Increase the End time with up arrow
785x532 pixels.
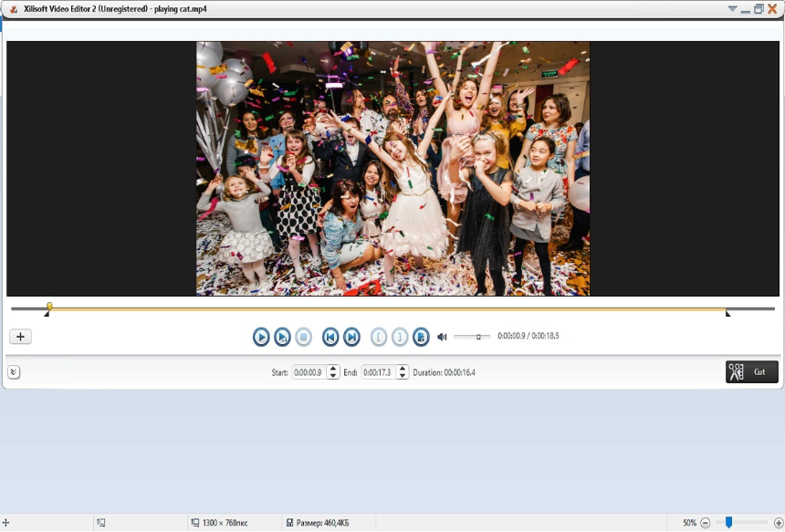pos(403,369)
